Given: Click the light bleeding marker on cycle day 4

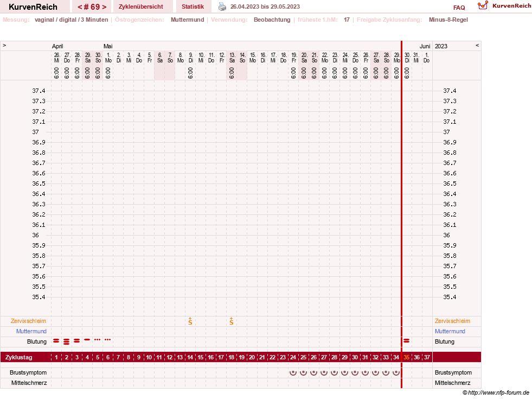Looking at the screenshot, I should (87, 340).
